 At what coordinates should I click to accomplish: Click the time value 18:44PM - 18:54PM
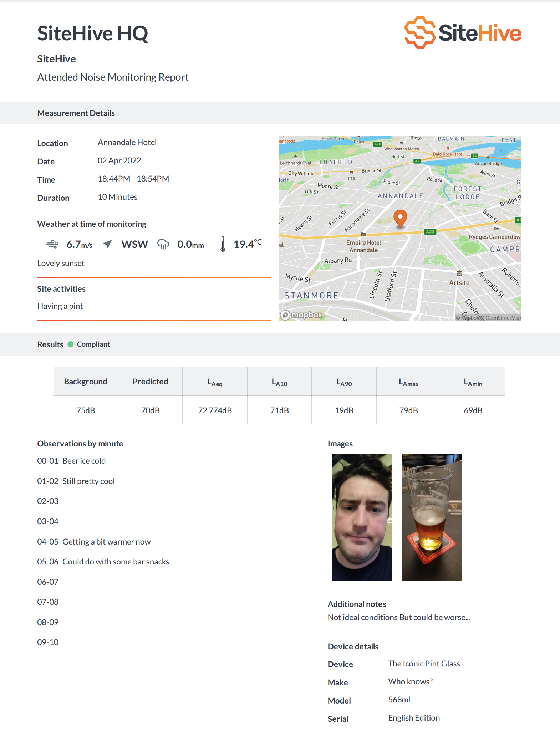pyautogui.click(x=133, y=179)
